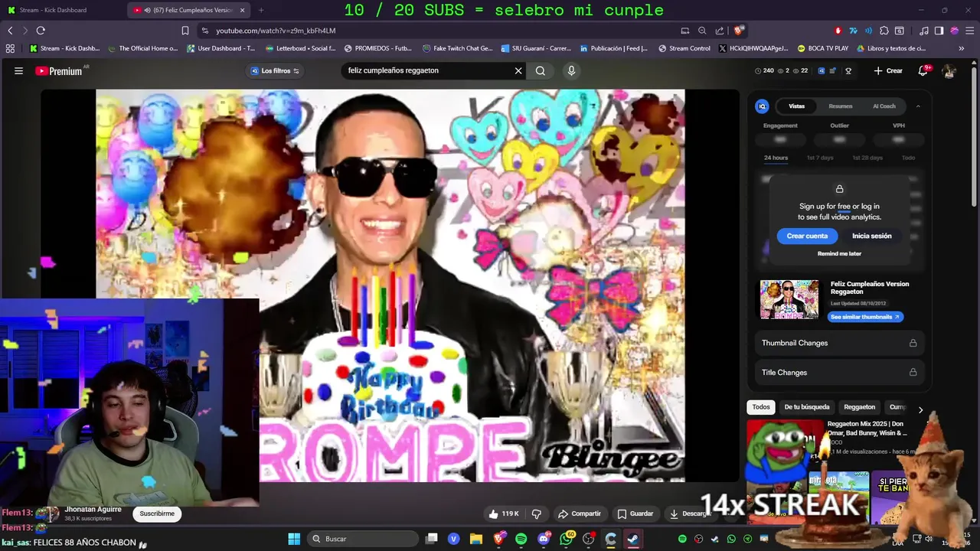Image resolution: width=980 pixels, height=551 pixels.
Task: Click Crear to create content
Action: [888, 70]
